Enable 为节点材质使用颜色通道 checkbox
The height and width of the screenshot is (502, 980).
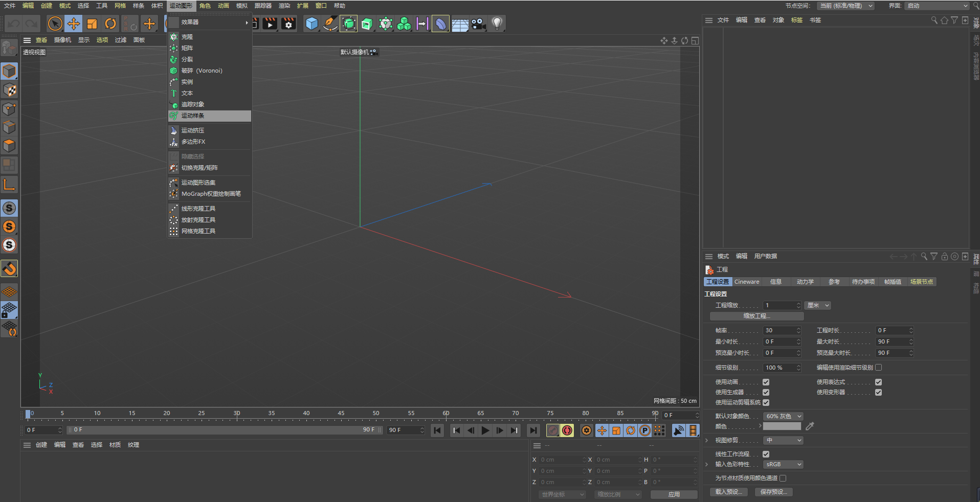[x=783, y=478]
